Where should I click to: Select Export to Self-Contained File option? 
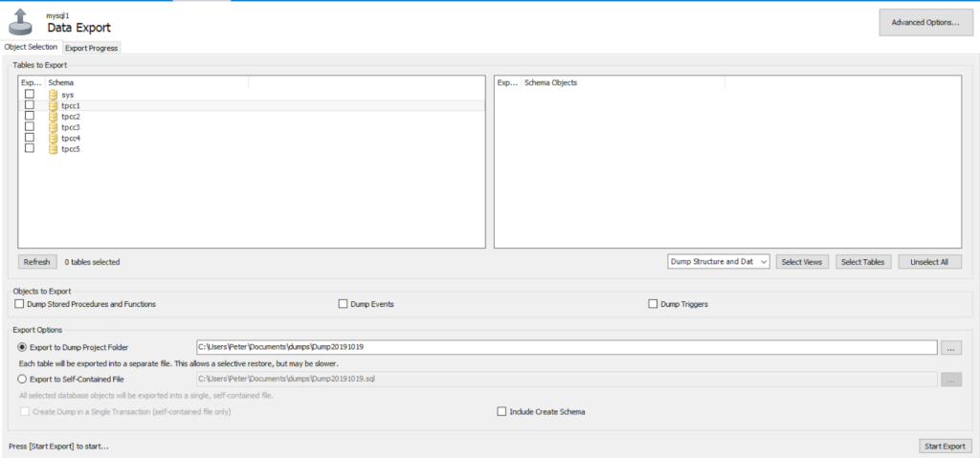click(x=23, y=379)
